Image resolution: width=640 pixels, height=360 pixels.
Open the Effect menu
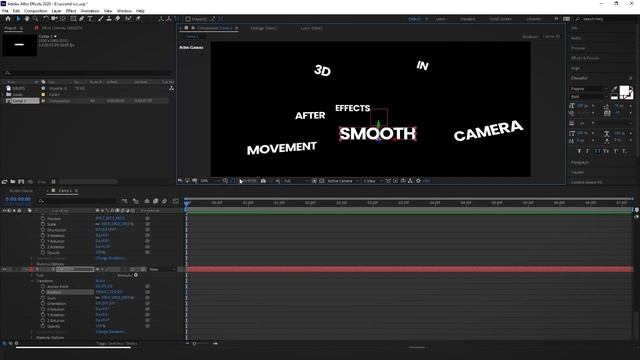71,11
